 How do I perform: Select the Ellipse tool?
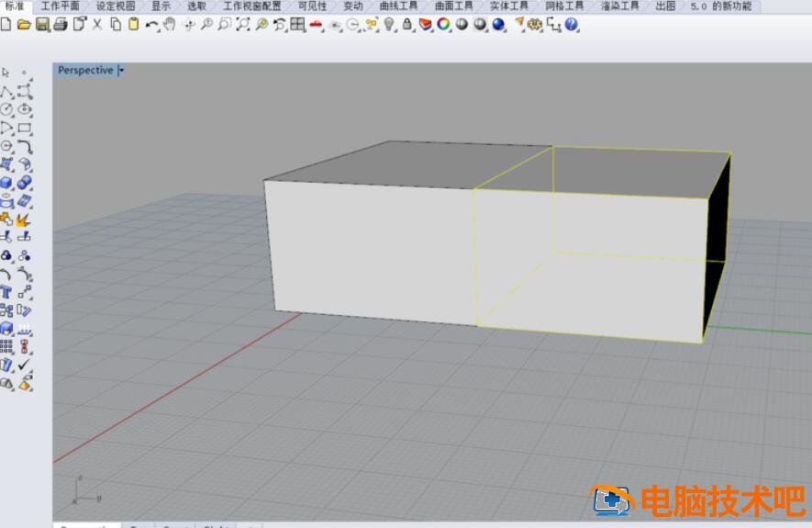click(x=25, y=109)
